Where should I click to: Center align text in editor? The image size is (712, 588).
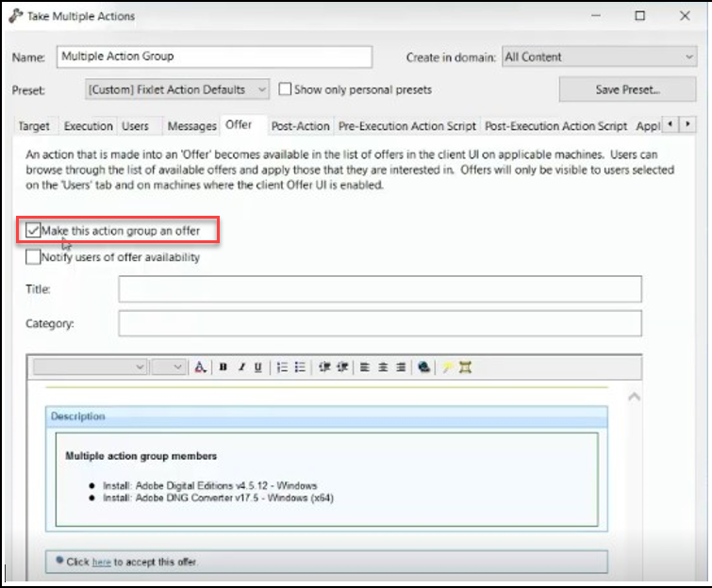pyautogui.click(x=383, y=367)
